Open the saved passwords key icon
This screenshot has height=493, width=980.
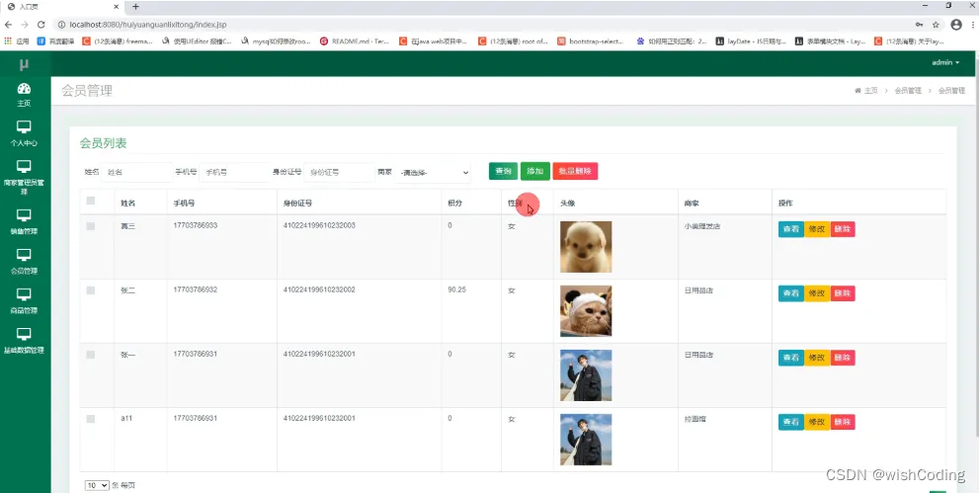click(x=920, y=25)
